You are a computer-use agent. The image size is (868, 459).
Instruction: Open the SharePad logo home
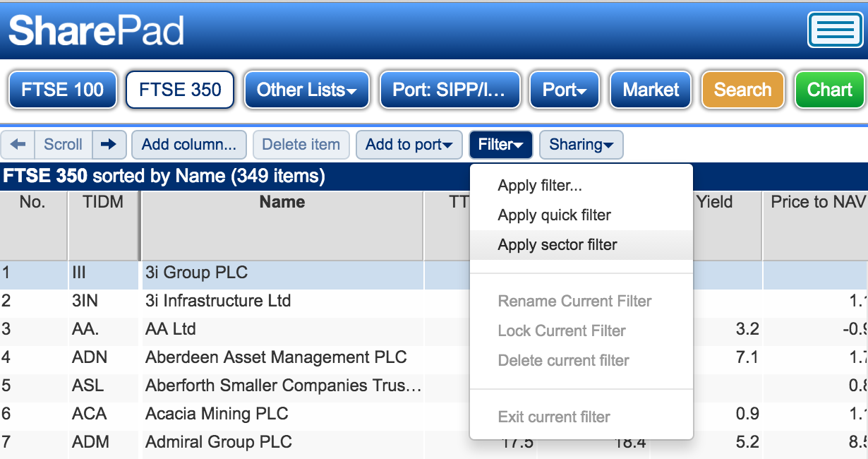[96, 30]
